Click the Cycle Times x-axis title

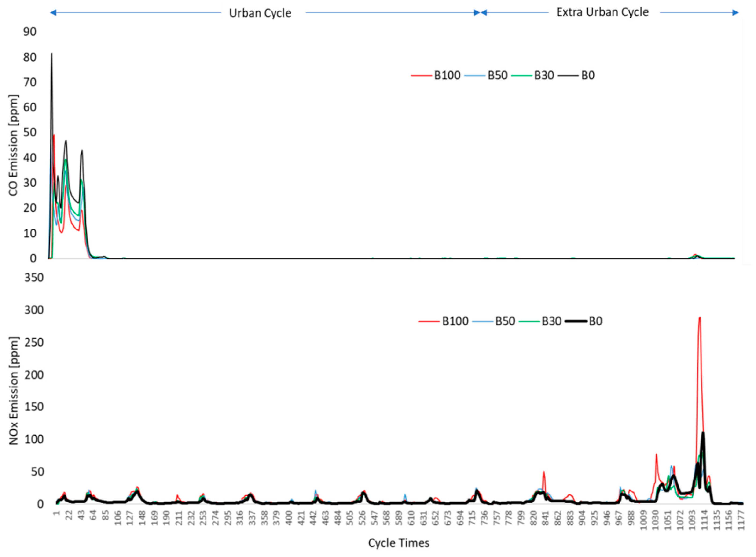398,543
